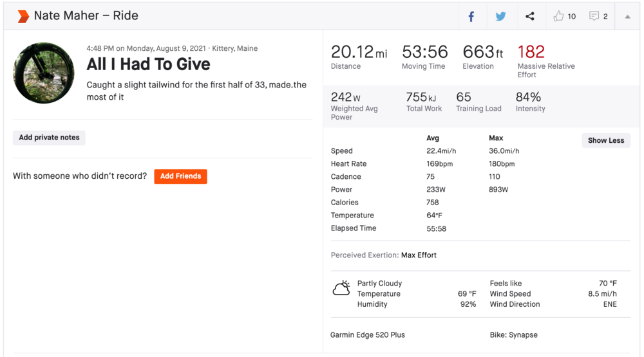Open the circular activity photo thumbnail
Image resolution: width=644 pixels, height=357 pixels.
tap(44, 73)
